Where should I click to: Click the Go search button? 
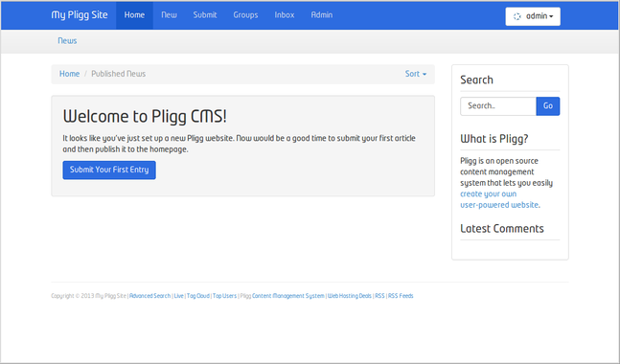click(547, 106)
